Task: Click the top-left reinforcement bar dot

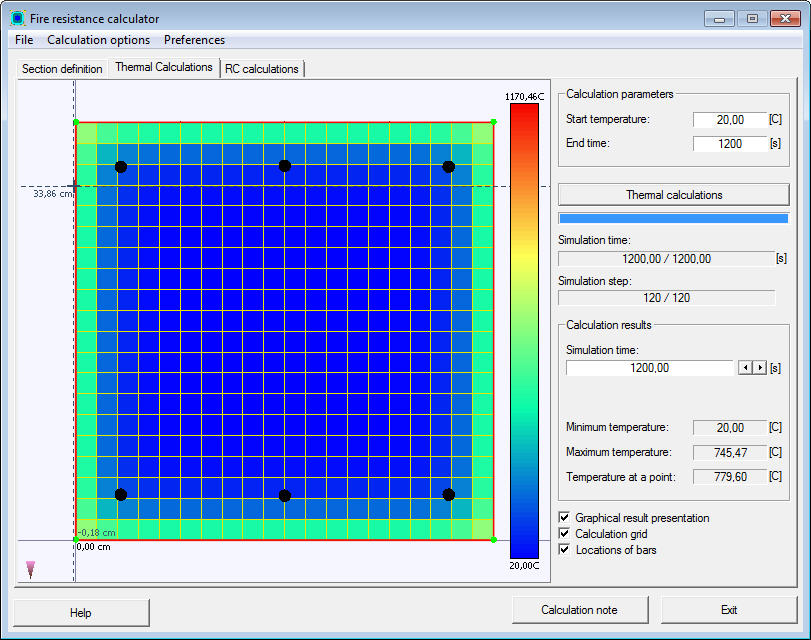Action: coord(121,167)
